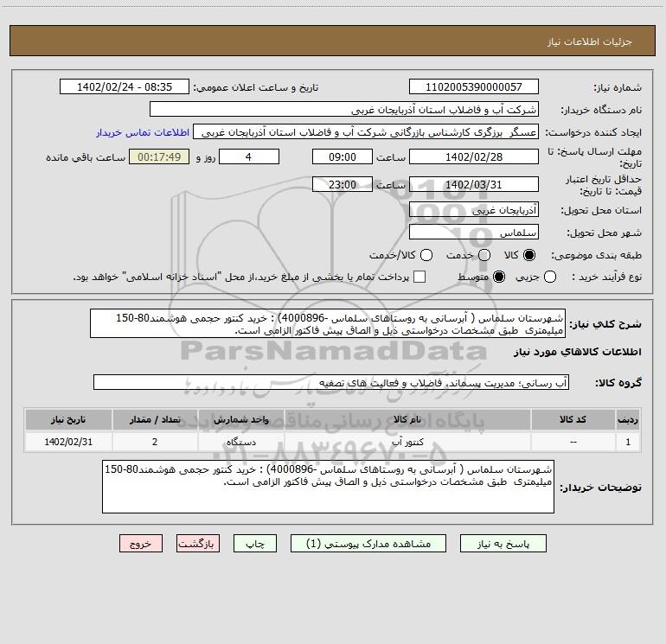The image size is (666, 644).
Task: Click the چاپ print button
Action: 255,544
